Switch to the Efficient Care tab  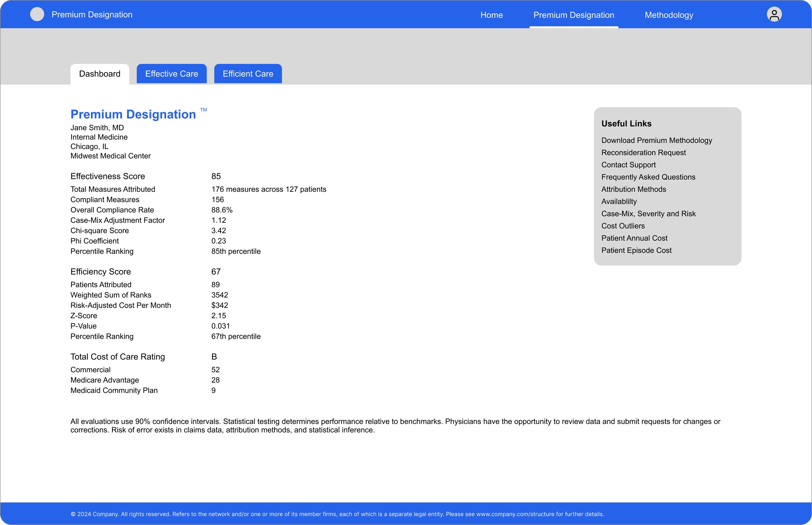[248, 74]
